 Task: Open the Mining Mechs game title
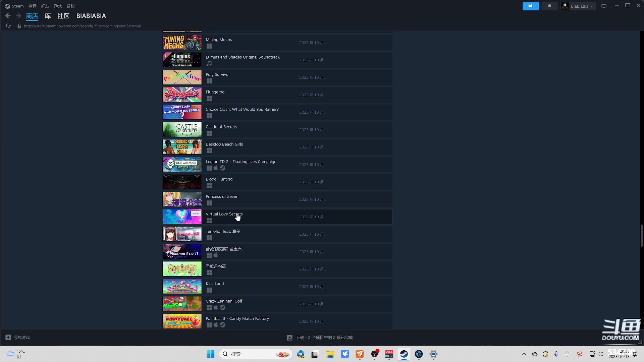point(219,40)
